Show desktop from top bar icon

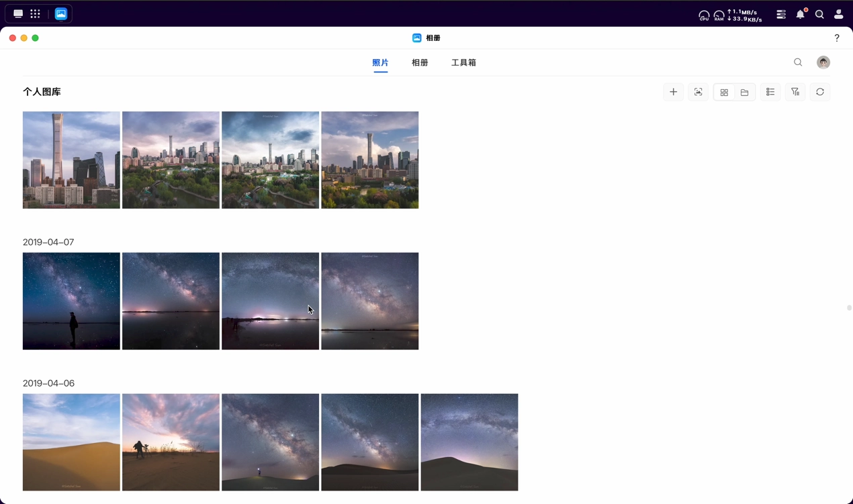tap(18, 13)
